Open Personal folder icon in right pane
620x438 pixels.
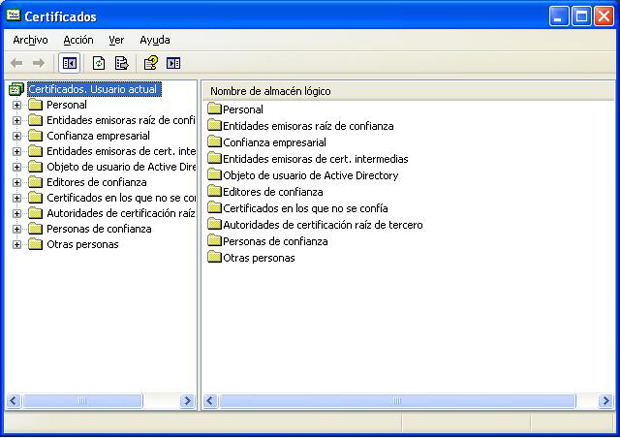214,109
